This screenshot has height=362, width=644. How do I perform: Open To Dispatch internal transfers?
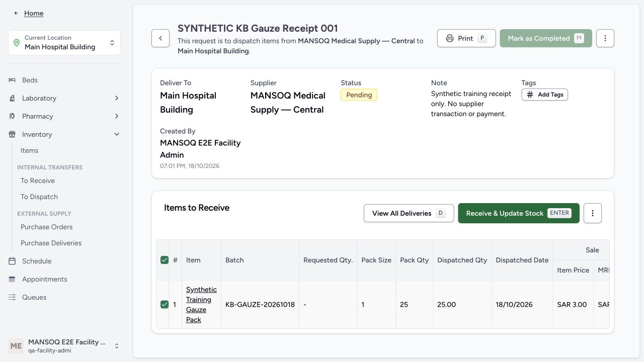click(39, 197)
